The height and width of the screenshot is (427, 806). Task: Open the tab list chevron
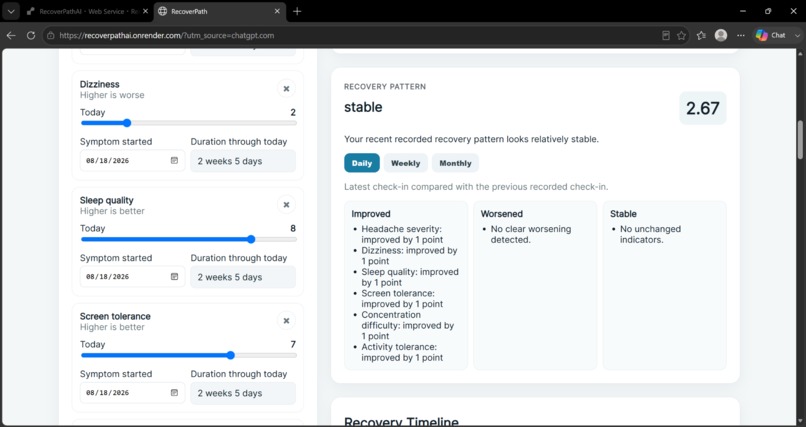10,11
